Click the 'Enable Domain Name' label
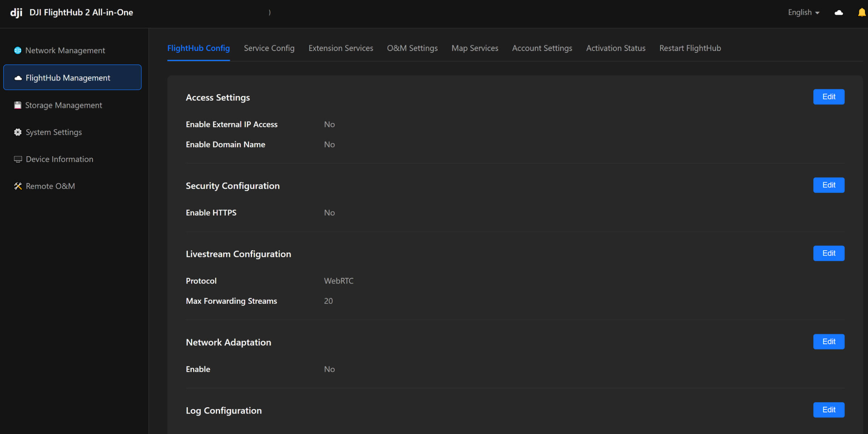This screenshot has height=434, width=868. coord(225,144)
